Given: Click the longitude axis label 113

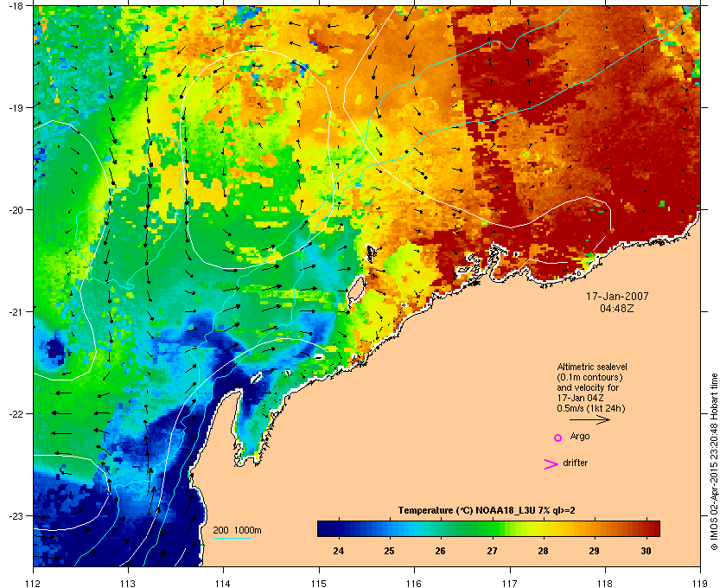Looking at the screenshot, I should click(128, 583).
